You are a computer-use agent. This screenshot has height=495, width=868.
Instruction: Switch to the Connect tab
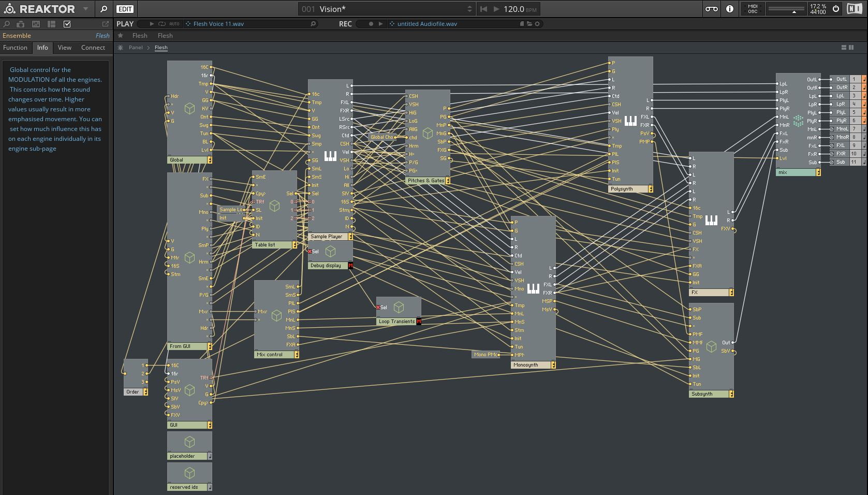pyautogui.click(x=93, y=47)
